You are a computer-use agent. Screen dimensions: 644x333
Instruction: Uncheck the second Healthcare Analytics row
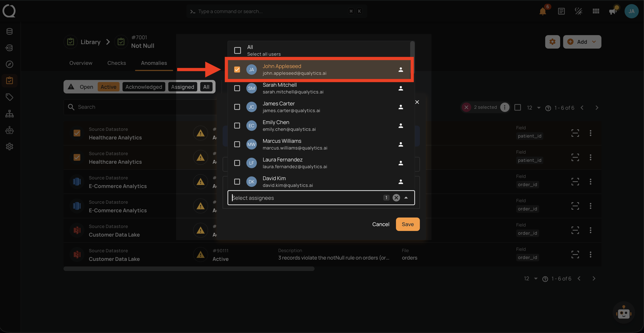[x=77, y=157]
